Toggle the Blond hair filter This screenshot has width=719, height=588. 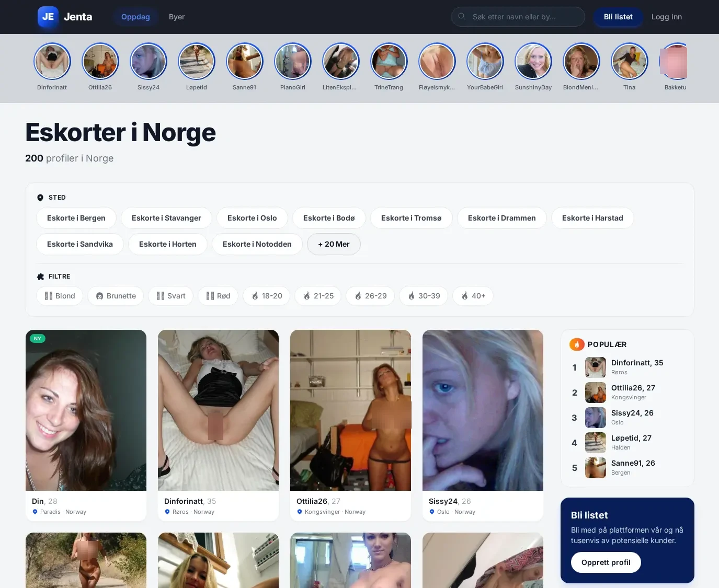(60, 296)
